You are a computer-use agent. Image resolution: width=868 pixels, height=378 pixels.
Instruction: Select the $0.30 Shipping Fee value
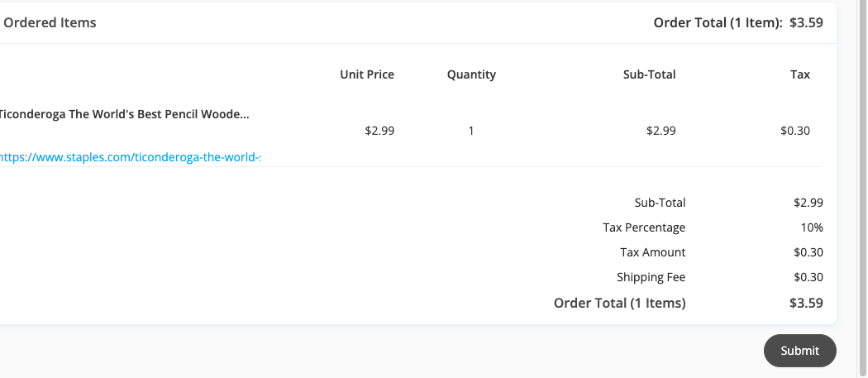808,277
